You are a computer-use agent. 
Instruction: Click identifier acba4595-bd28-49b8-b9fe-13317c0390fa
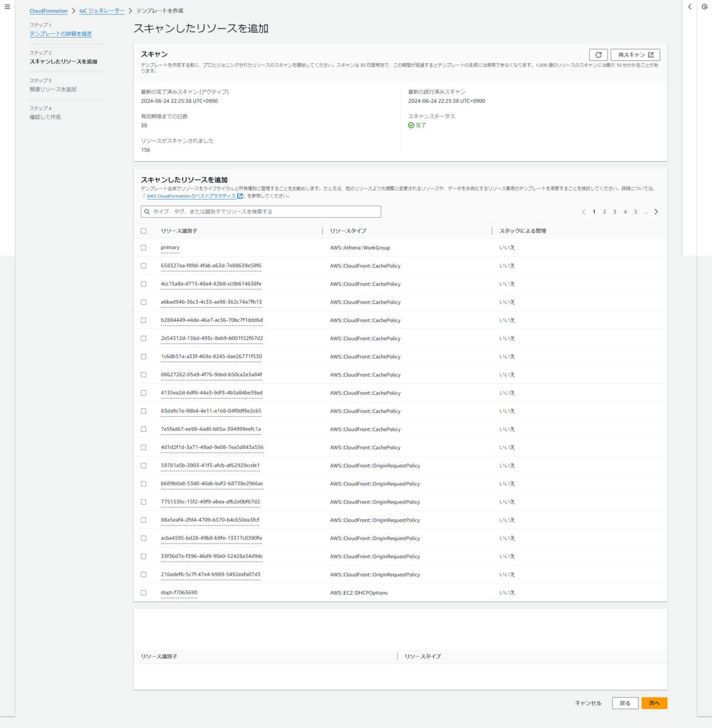point(211,539)
